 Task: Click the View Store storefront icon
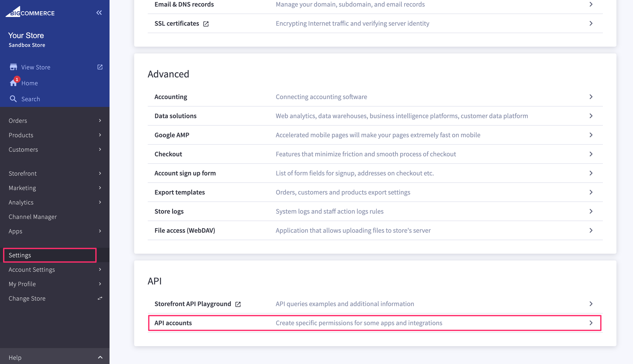pyautogui.click(x=13, y=67)
